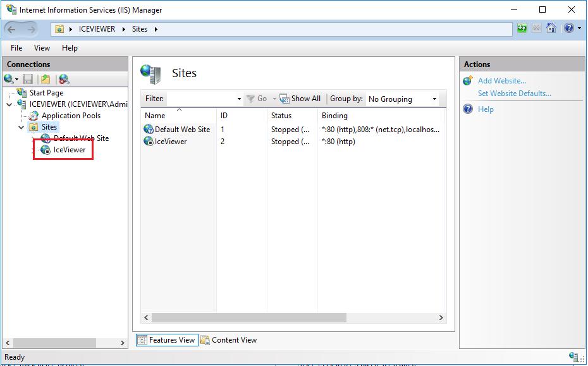This screenshot has height=366, width=588.
Task: Click the large Sites header icon
Action: click(x=150, y=73)
